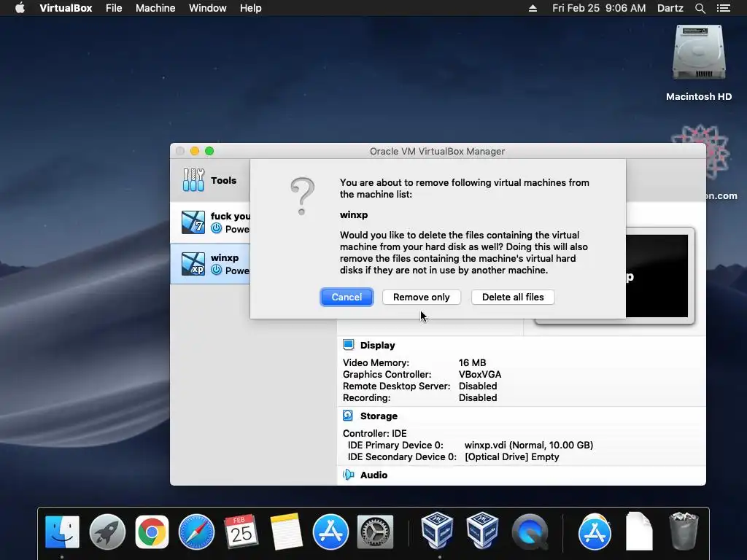The image size is (747, 560).
Task: Open Spotlight search magnifier
Action: tap(700, 8)
